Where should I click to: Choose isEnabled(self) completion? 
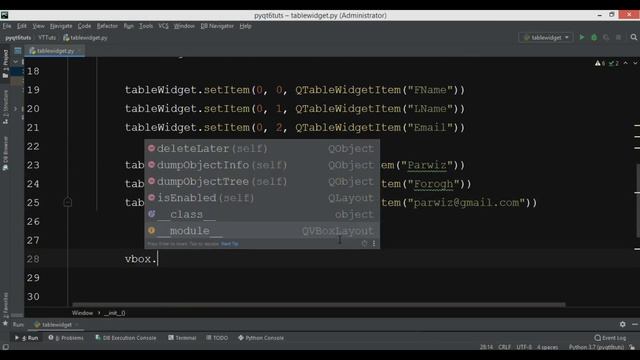point(262,198)
